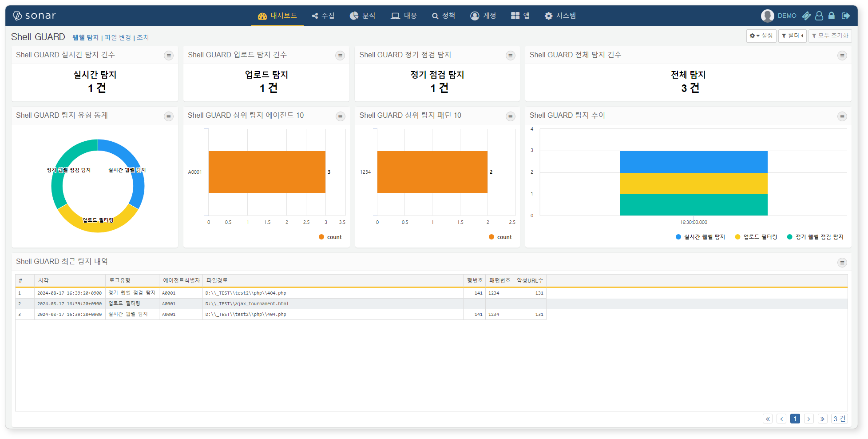Toggle 업로드 필터링 legend in trend chart
868x439 pixels.
pos(756,237)
